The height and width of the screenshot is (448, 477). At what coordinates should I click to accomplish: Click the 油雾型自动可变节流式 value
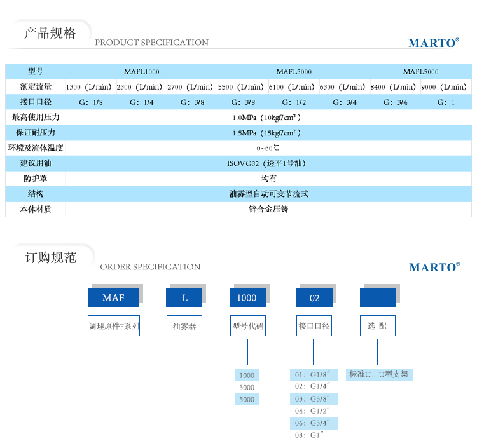pos(268,194)
